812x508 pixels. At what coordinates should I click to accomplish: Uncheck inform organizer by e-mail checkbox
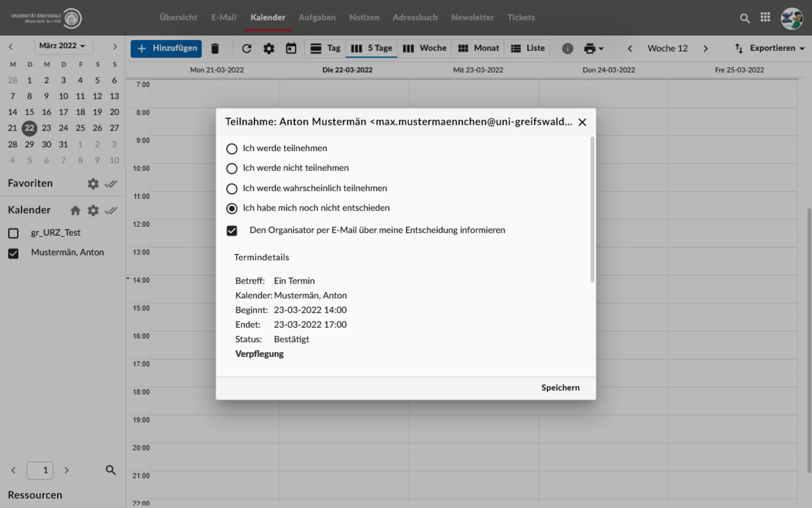pyautogui.click(x=232, y=230)
